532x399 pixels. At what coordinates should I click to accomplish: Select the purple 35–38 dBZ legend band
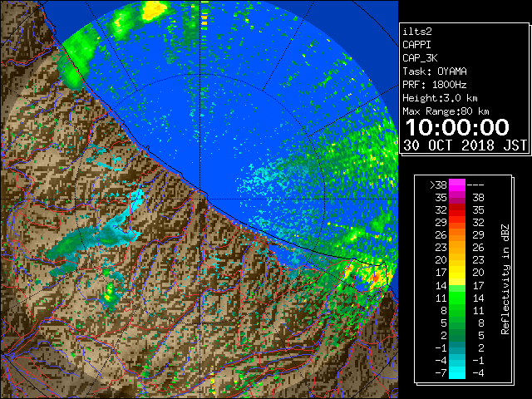[x=457, y=198]
